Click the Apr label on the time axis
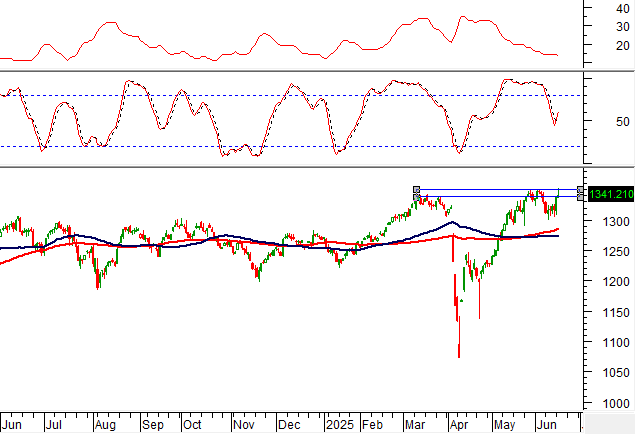 point(459,425)
